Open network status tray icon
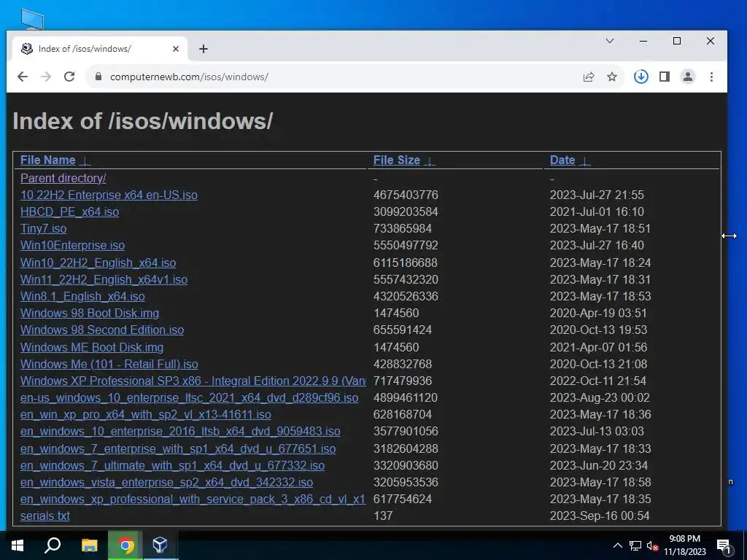 tap(635, 545)
